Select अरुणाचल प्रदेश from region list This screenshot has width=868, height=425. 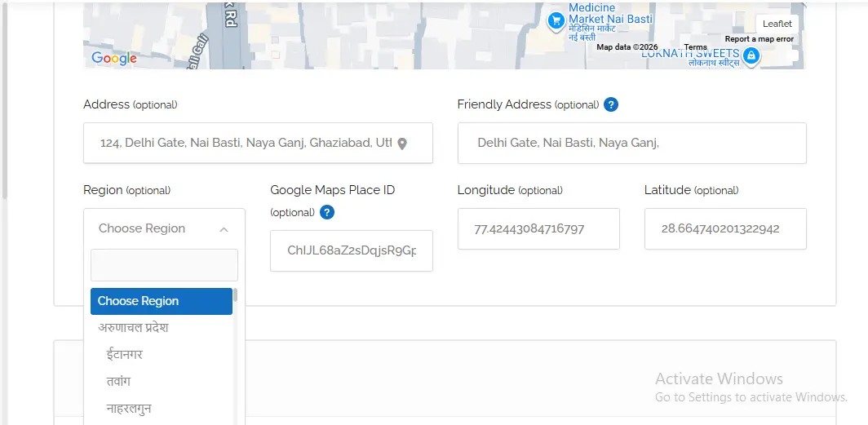coord(134,328)
